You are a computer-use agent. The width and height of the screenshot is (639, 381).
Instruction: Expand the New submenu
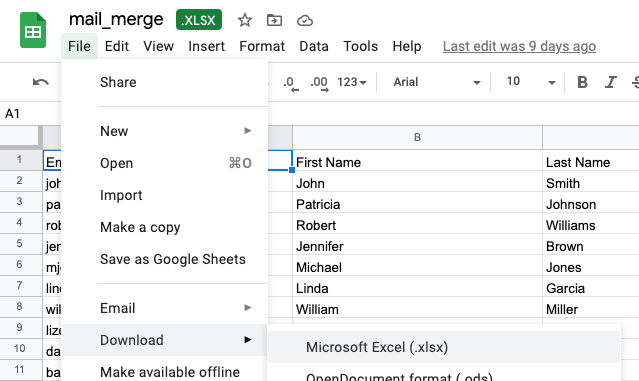tap(176, 131)
